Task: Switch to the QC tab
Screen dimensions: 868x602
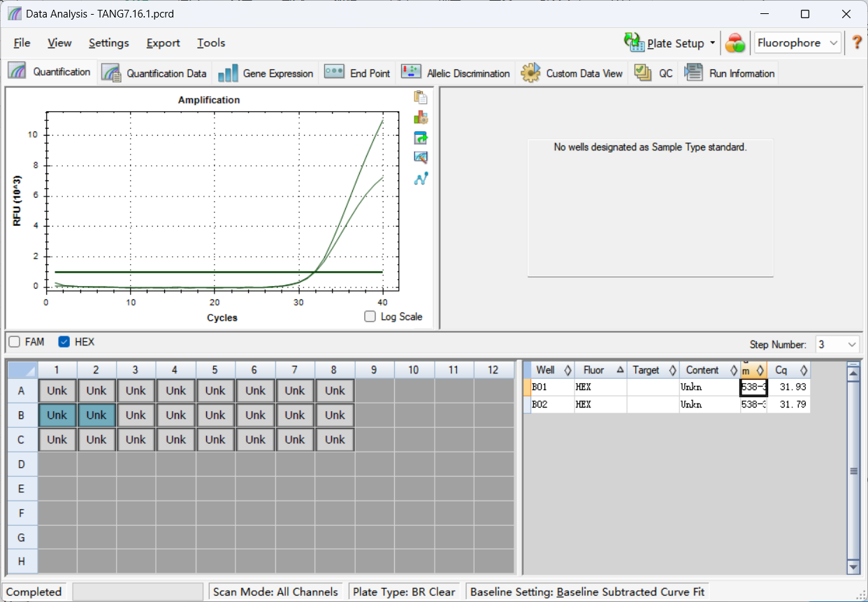Action: (654, 73)
